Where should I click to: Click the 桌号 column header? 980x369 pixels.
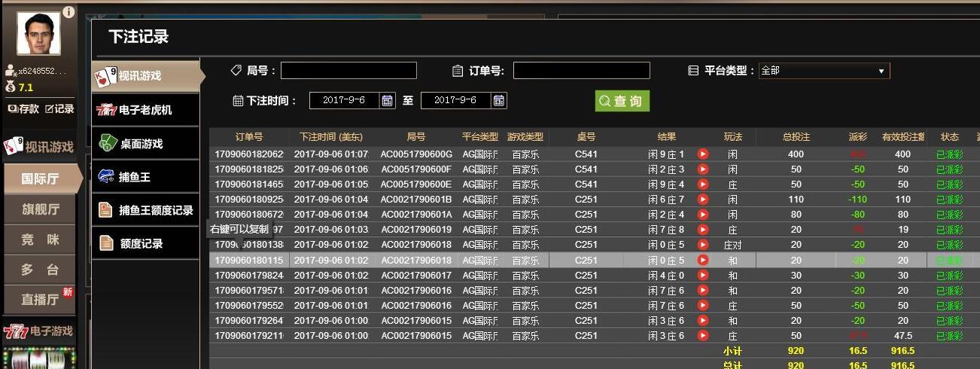(586, 137)
